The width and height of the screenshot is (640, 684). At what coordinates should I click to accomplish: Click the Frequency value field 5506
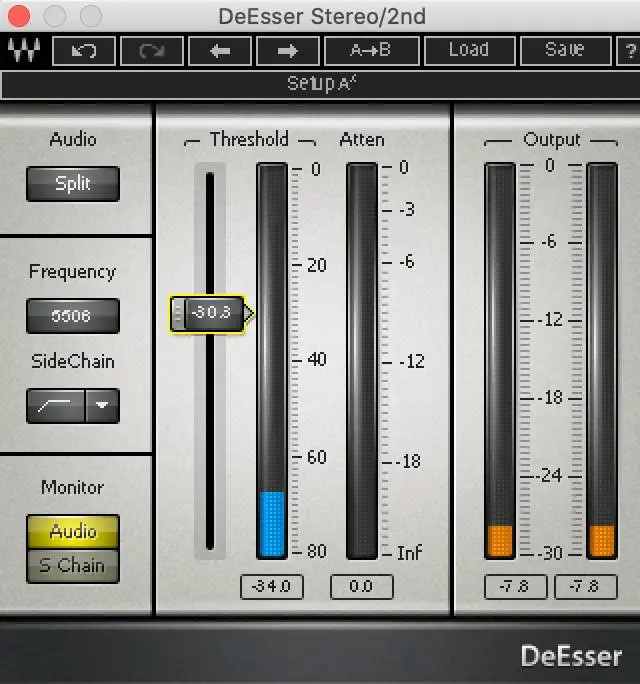(x=72, y=316)
